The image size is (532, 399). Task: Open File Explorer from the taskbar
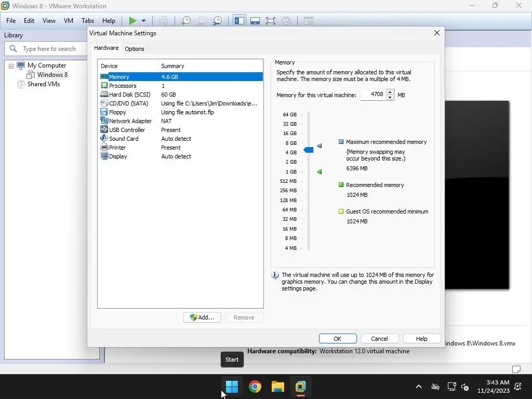[x=277, y=386]
